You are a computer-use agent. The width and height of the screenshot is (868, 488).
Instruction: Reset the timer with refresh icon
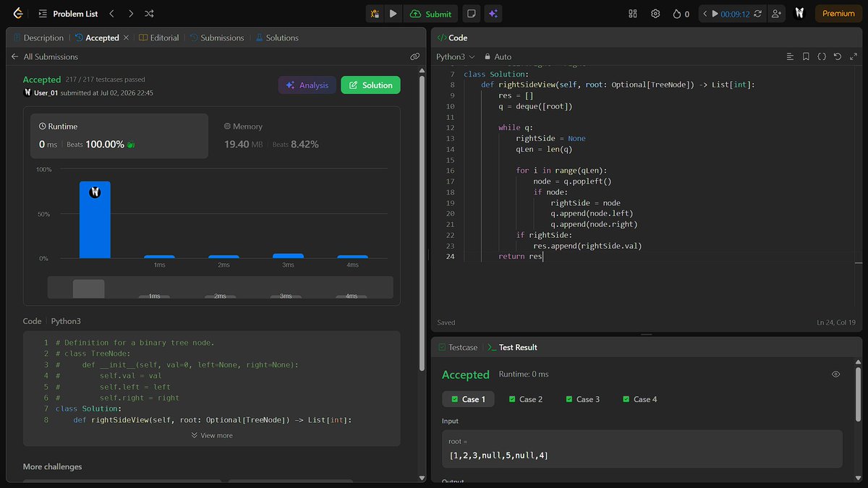pos(757,14)
